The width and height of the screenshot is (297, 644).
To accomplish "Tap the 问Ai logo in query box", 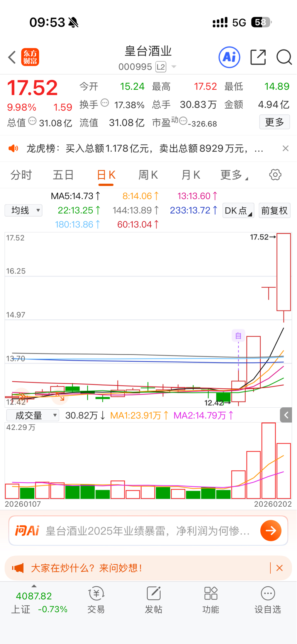I will tap(27, 531).
